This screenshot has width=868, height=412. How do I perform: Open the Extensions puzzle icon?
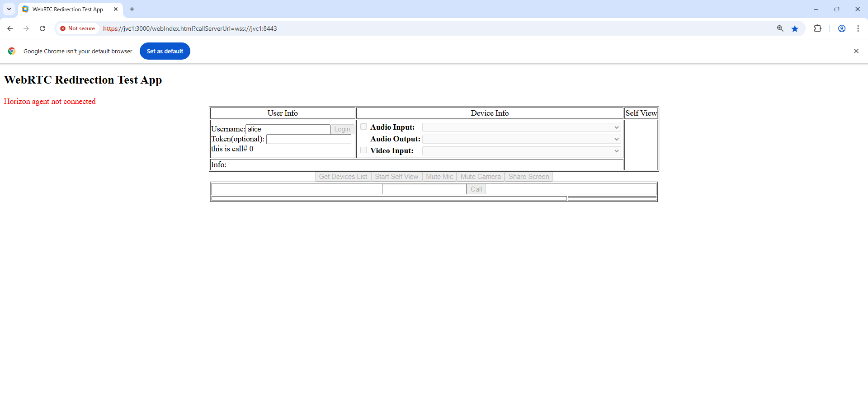point(817,28)
